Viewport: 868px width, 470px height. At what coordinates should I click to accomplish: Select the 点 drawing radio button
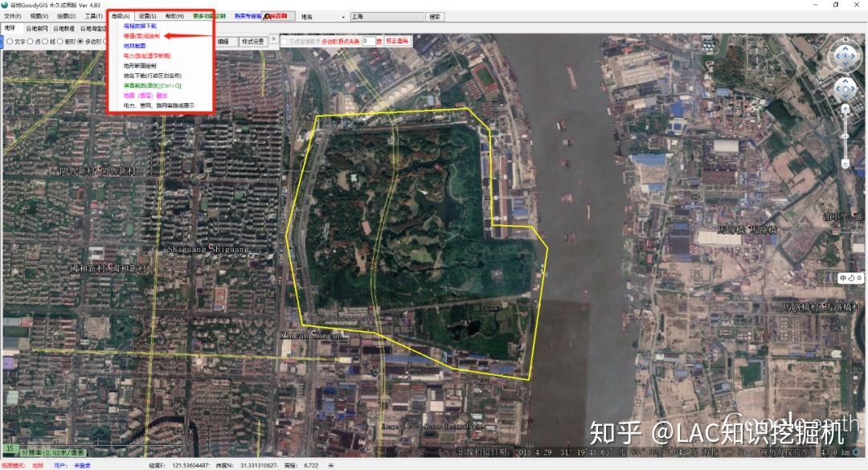(29, 42)
